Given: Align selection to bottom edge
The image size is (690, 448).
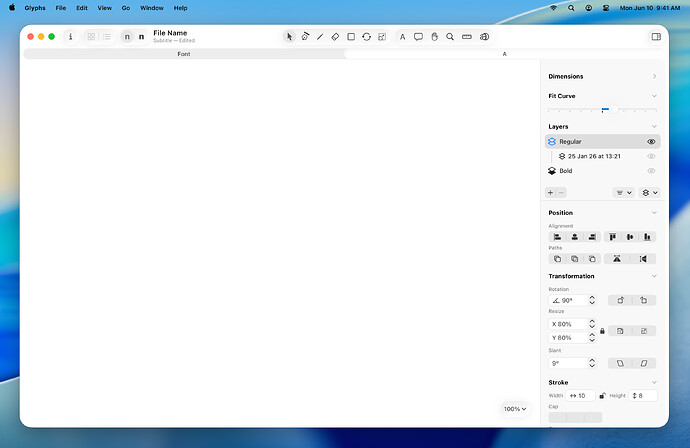Looking at the screenshot, I should tap(647, 237).
